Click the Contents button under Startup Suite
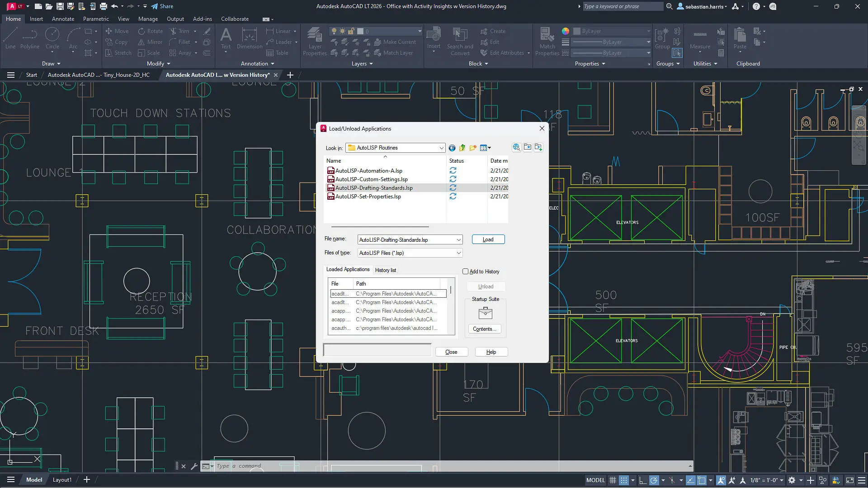Screen dimensions: 868x488 tap(484, 328)
